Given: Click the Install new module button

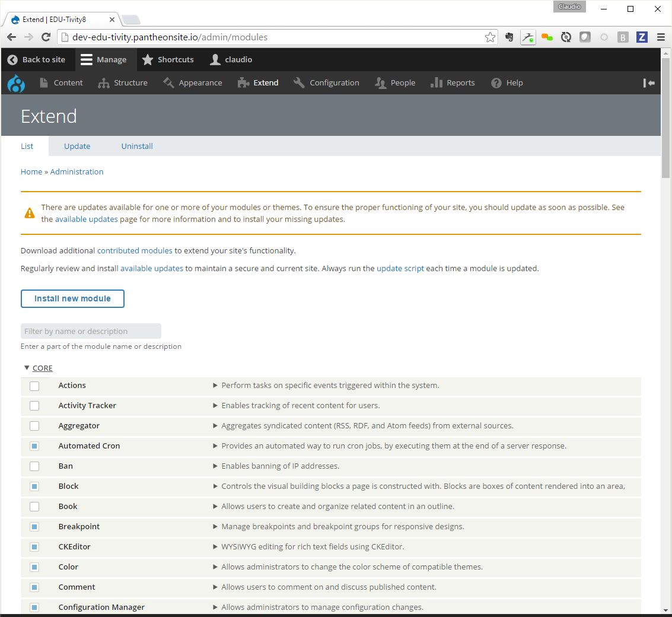Looking at the screenshot, I should click(72, 299).
